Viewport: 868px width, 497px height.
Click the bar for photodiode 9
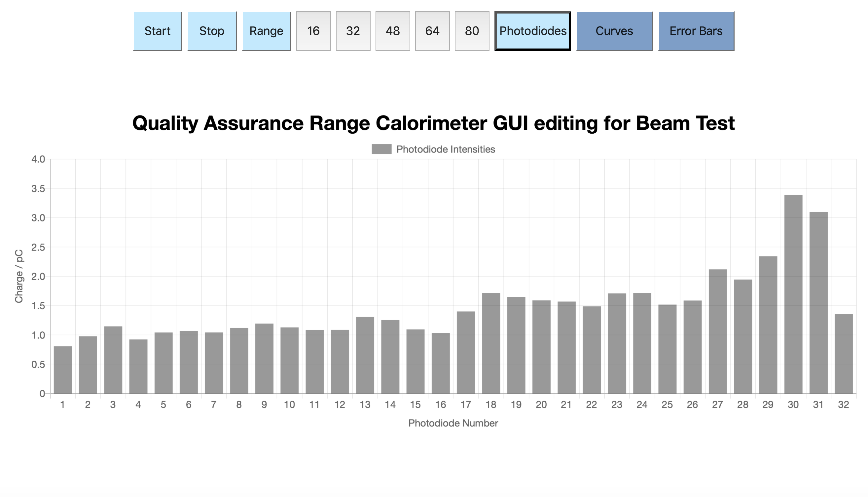tap(264, 359)
